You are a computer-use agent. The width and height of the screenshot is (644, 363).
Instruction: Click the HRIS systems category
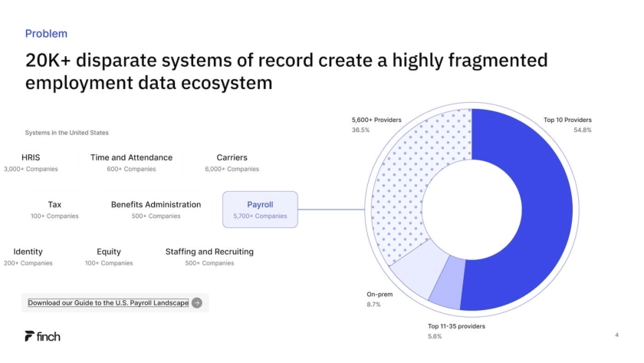pyautogui.click(x=31, y=158)
